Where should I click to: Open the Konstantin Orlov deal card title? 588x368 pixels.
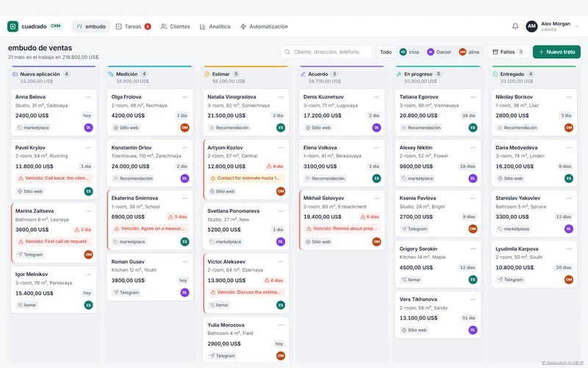click(x=132, y=148)
